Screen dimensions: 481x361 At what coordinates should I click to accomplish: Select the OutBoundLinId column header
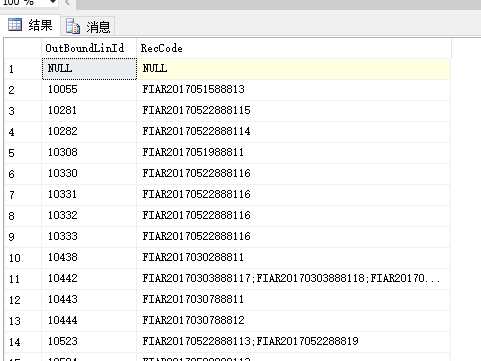pyautogui.click(x=89, y=48)
